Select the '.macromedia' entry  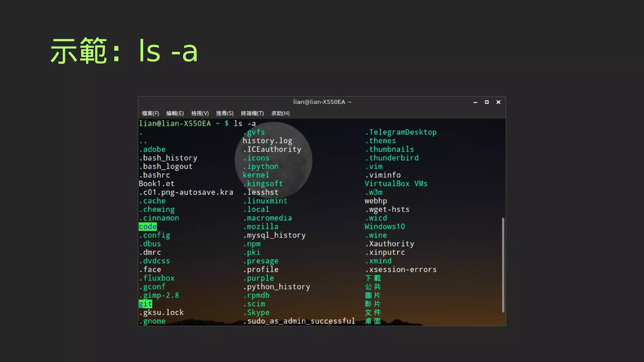click(267, 218)
